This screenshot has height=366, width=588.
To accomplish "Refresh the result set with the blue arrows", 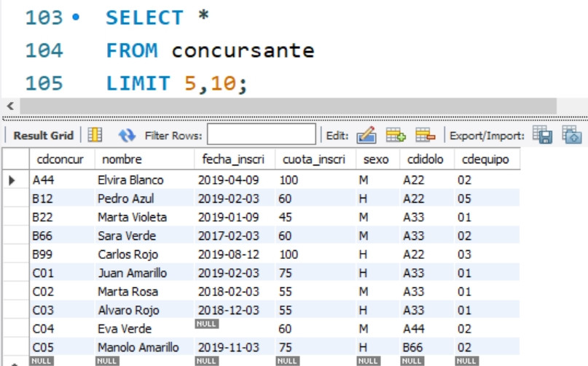I will [127, 135].
